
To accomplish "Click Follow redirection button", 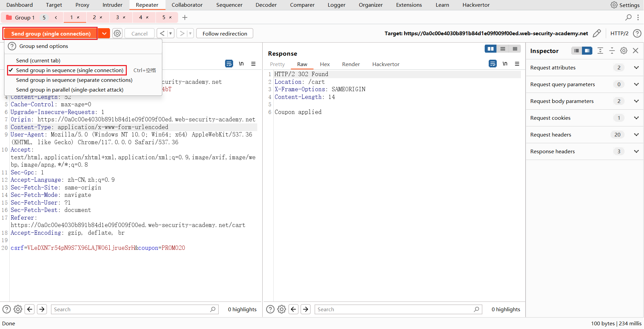I will tap(225, 34).
